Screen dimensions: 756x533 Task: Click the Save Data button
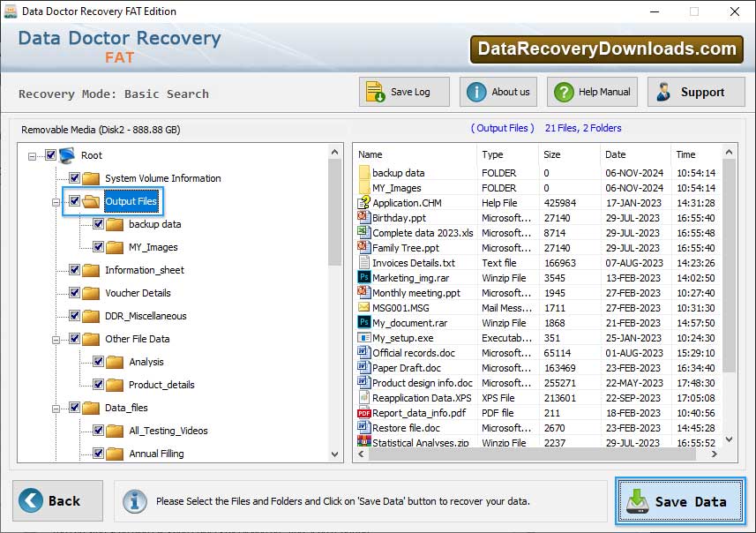point(680,501)
